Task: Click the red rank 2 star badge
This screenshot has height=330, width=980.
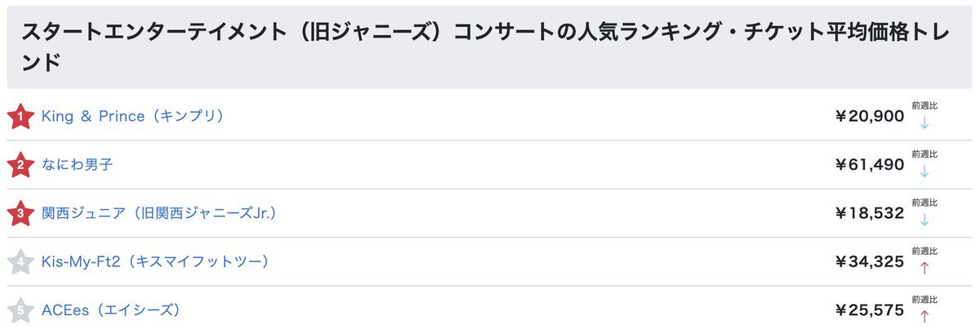Action: click(20, 165)
